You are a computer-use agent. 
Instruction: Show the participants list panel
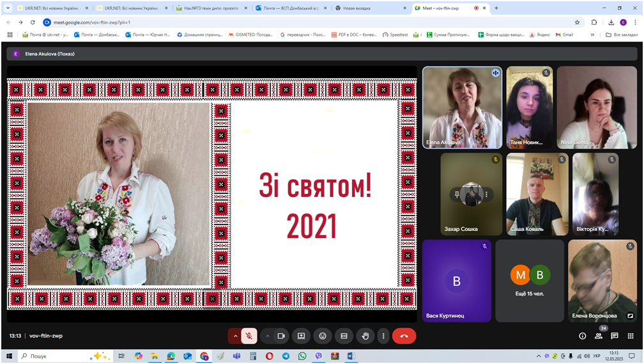point(599,336)
